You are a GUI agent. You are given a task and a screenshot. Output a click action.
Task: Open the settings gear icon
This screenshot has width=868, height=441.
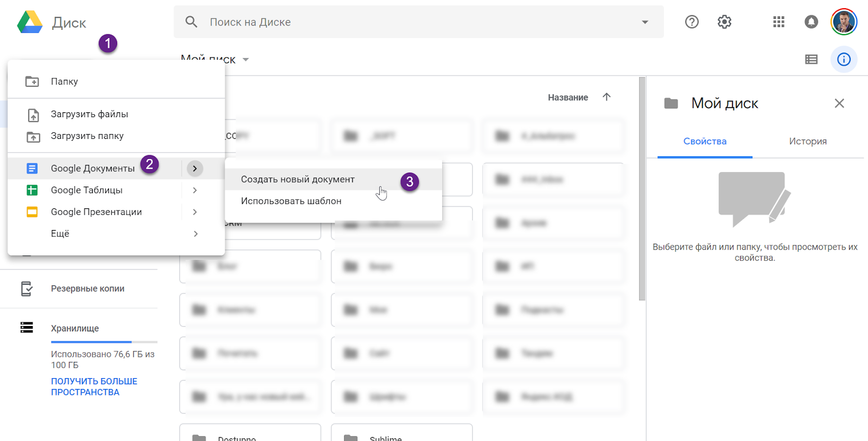click(724, 22)
